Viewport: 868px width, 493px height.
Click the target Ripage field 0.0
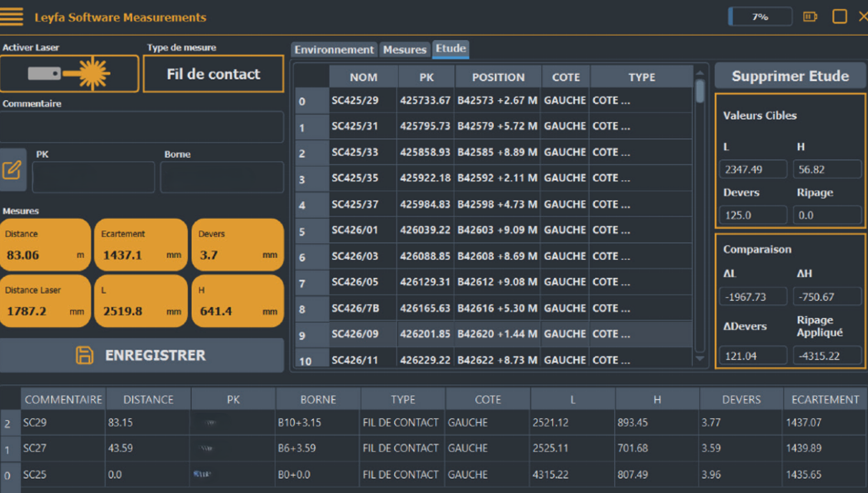pyautogui.click(x=827, y=215)
